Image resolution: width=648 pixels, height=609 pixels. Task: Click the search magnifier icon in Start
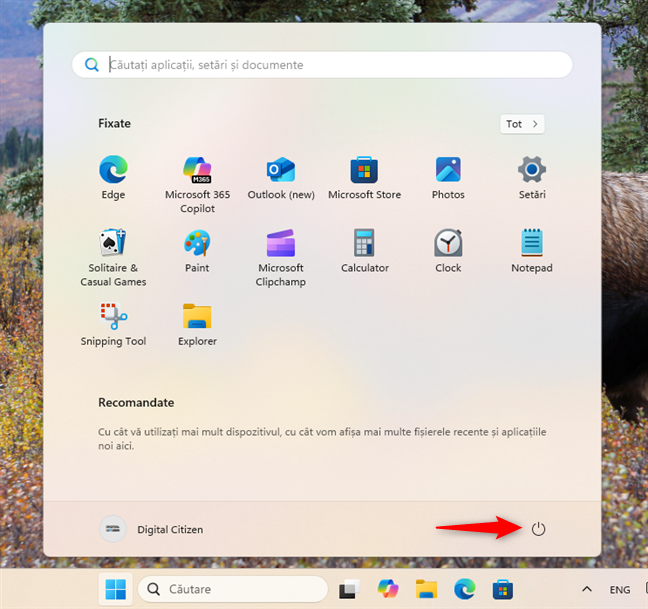click(92, 65)
